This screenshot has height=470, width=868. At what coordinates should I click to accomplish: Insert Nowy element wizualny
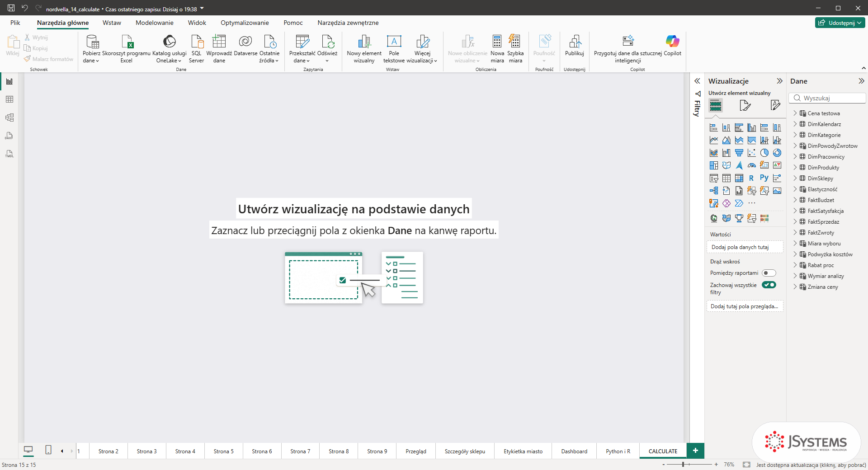364,48
